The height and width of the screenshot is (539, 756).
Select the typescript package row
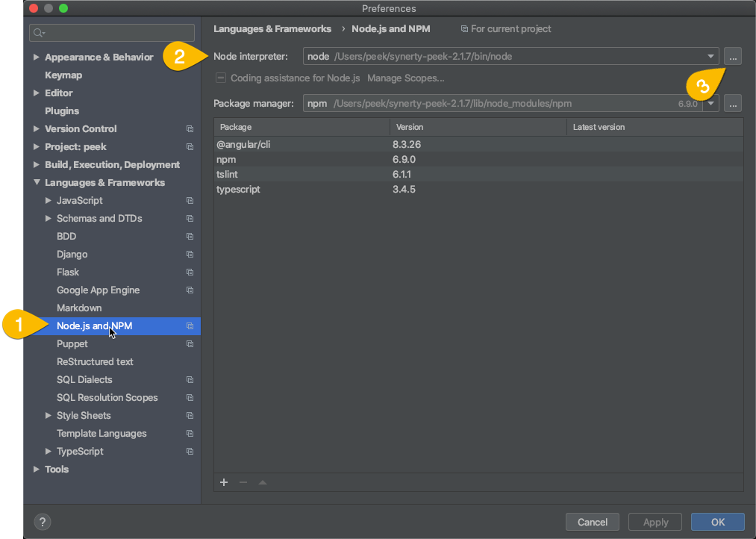click(478, 189)
